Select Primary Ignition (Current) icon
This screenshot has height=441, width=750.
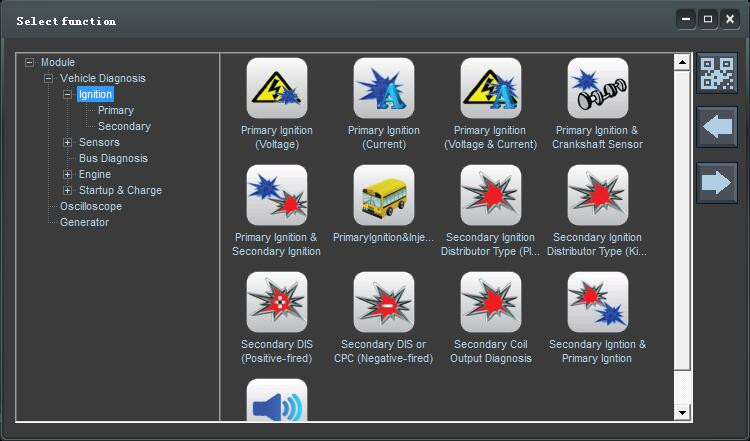pos(384,88)
